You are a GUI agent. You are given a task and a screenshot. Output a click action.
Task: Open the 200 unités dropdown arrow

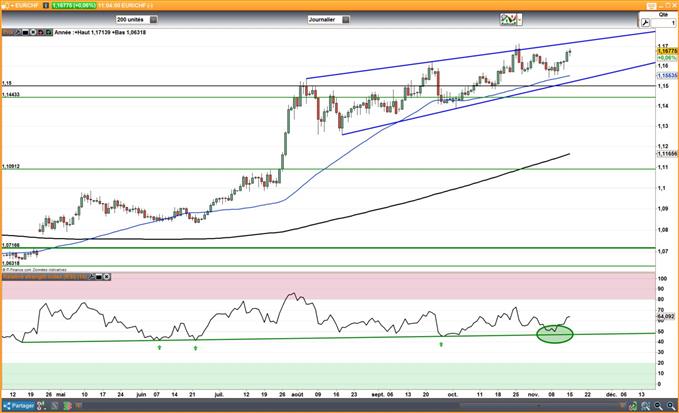153,19
